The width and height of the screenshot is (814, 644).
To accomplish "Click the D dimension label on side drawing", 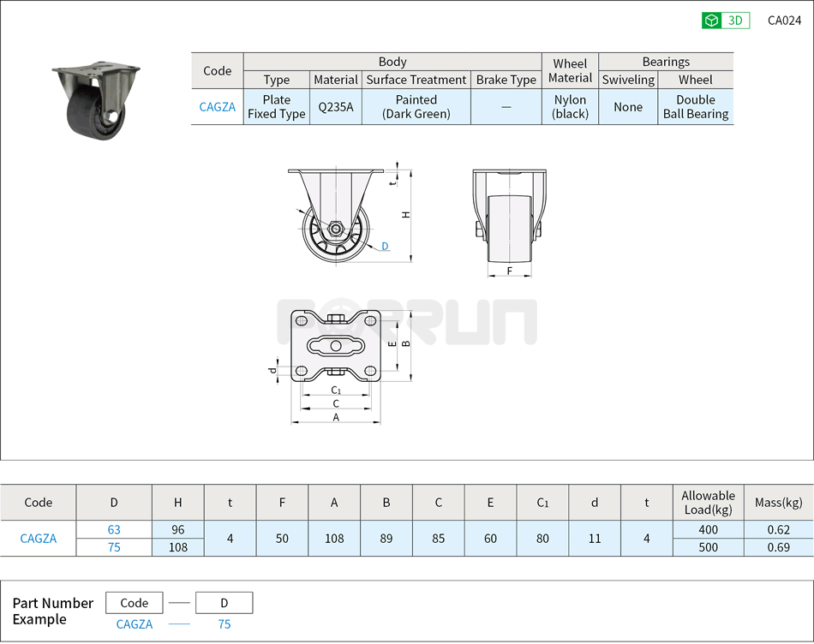I will tap(385, 247).
